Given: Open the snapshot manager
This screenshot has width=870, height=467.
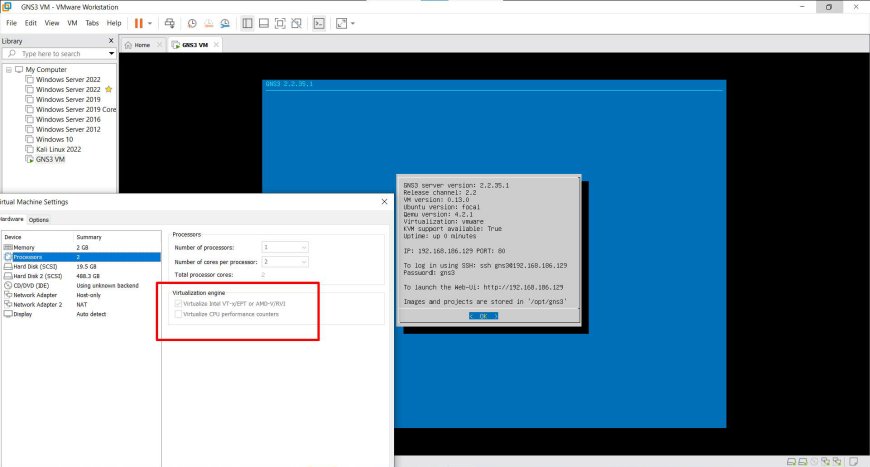Looking at the screenshot, I should [225, 23].
